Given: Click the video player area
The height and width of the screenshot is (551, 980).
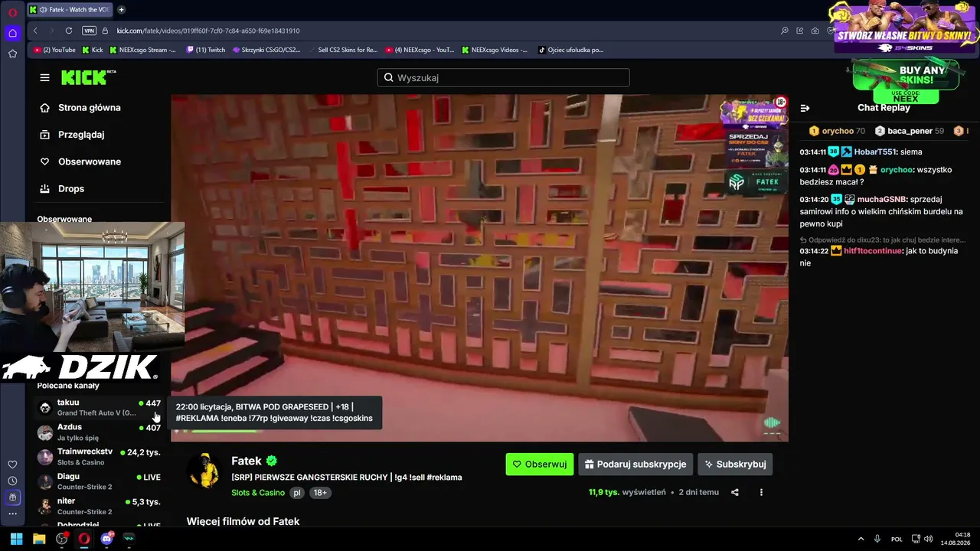Looking at the screenshot, I should click(479, 268).
